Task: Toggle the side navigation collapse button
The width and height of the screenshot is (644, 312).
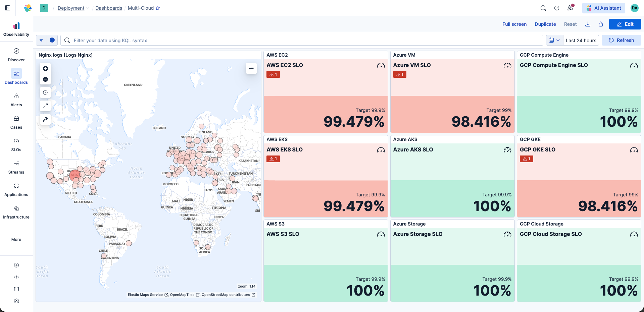Action: (8, 8)
